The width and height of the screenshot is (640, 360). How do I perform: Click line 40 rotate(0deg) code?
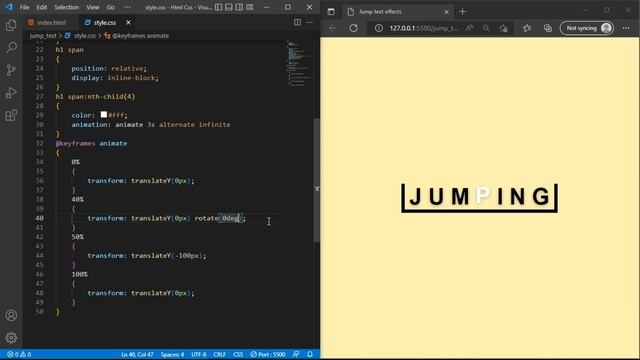(219, 218)
